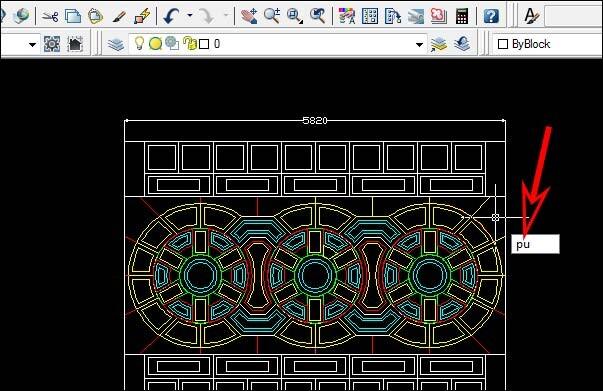Open the DesignCenter icon
Image resolution: width=603 pixels, height=391 pixels.
pyautogui.click(x=370, y=16)
